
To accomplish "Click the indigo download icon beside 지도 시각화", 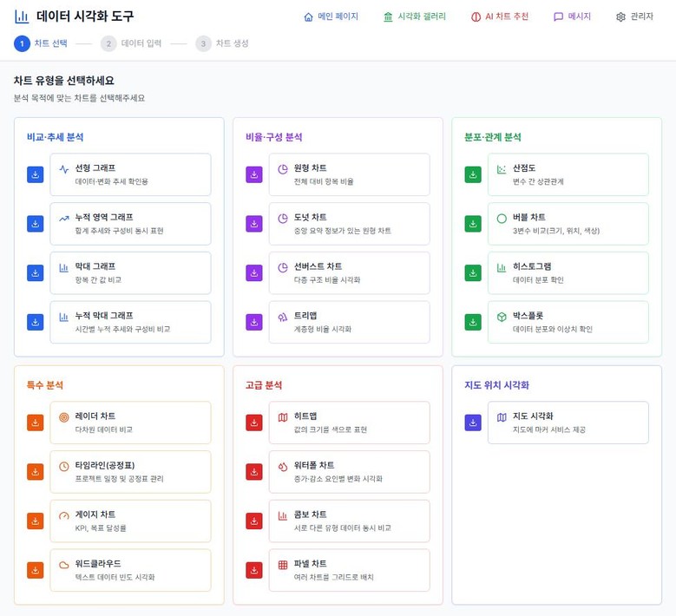I will point(472,423).
